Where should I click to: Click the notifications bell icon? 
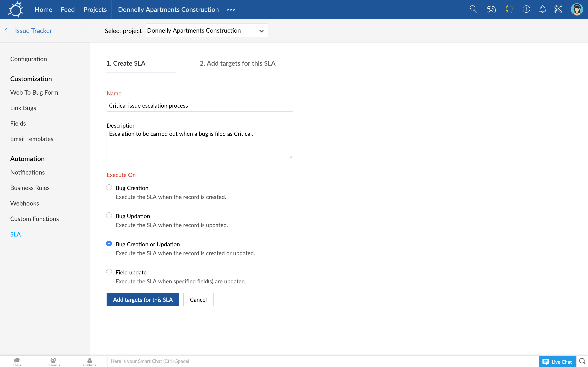(x=542, y=9)
